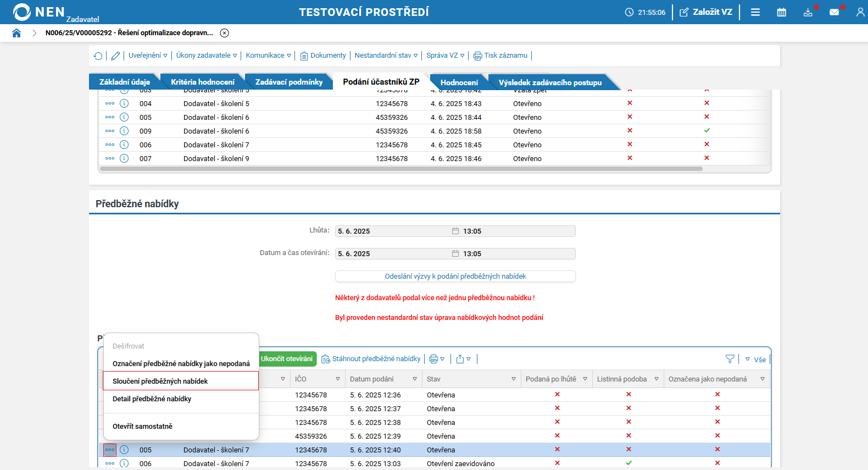Viewport: 868px width, 470px height.
Task: Switch to Výsledek zadávacího postupu tab
Action: 550,82
